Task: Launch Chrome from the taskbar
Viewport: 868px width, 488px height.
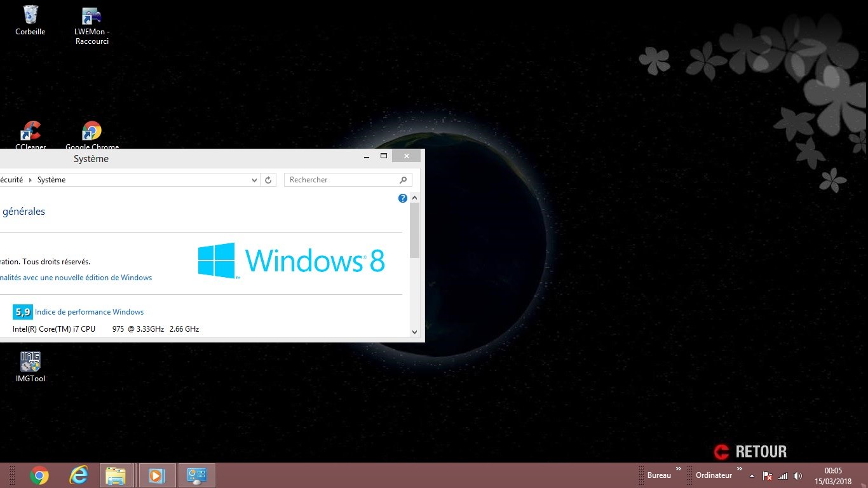Action: [x=39, y=475]
